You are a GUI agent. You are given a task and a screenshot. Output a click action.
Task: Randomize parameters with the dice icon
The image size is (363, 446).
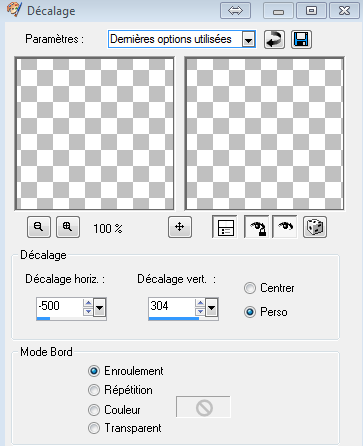click(x=315, y=227)
